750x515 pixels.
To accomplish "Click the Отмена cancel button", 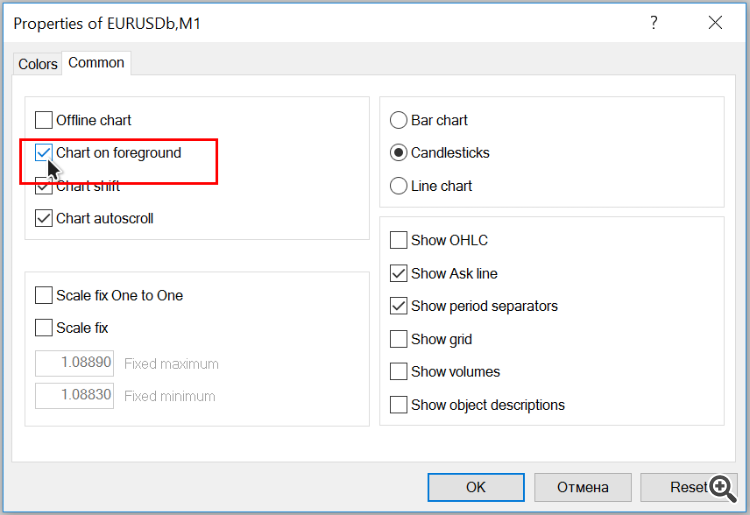I will (x=583, y=487).
